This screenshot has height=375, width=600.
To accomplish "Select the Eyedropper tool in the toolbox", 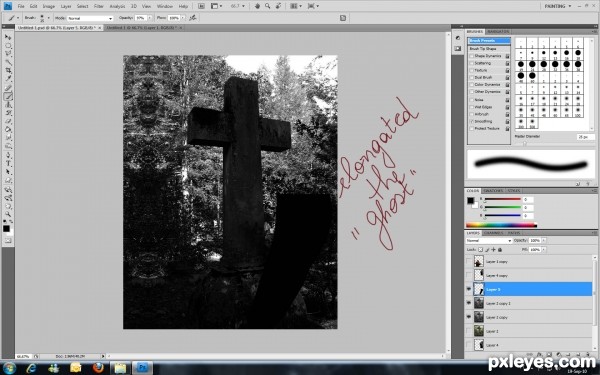I will (x=8, y=79).
